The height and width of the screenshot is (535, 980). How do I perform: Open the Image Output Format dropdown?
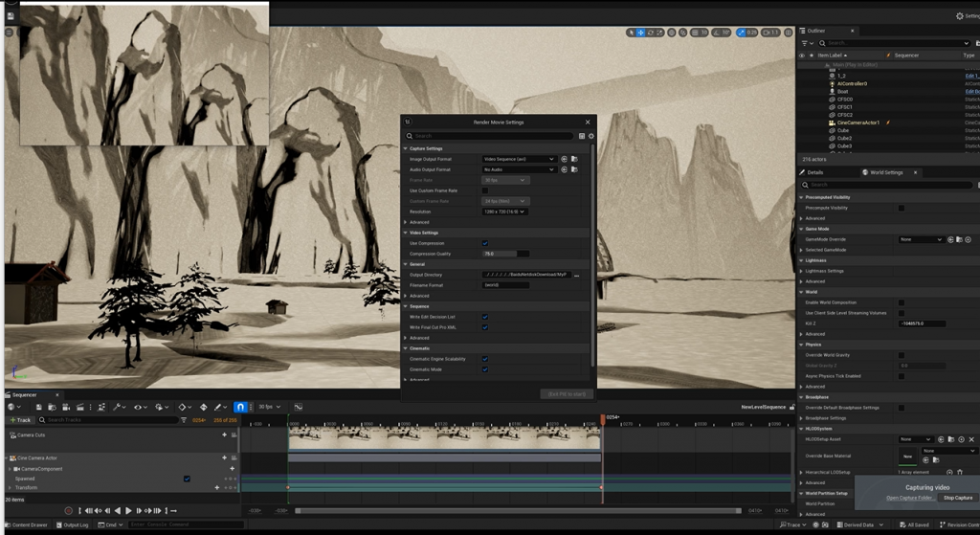tap(519, 160)
